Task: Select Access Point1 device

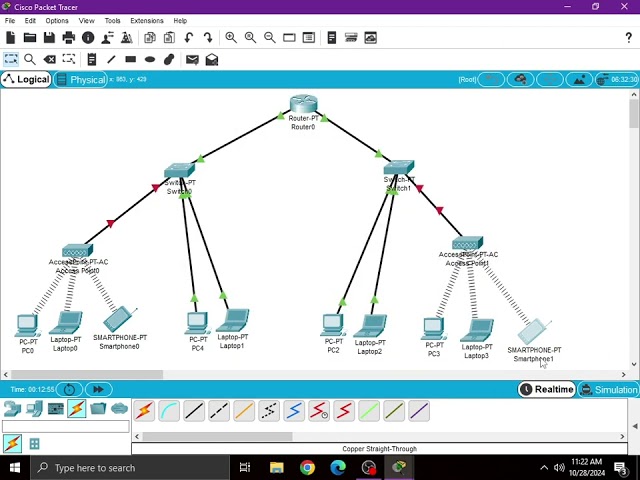Action: pyautogui.click(x=468, y=243)
